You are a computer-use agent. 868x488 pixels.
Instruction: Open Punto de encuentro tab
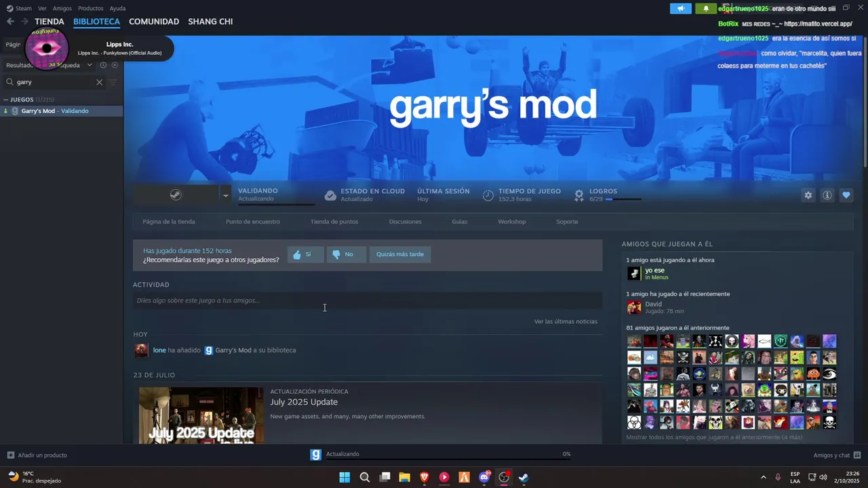(253, 222)
